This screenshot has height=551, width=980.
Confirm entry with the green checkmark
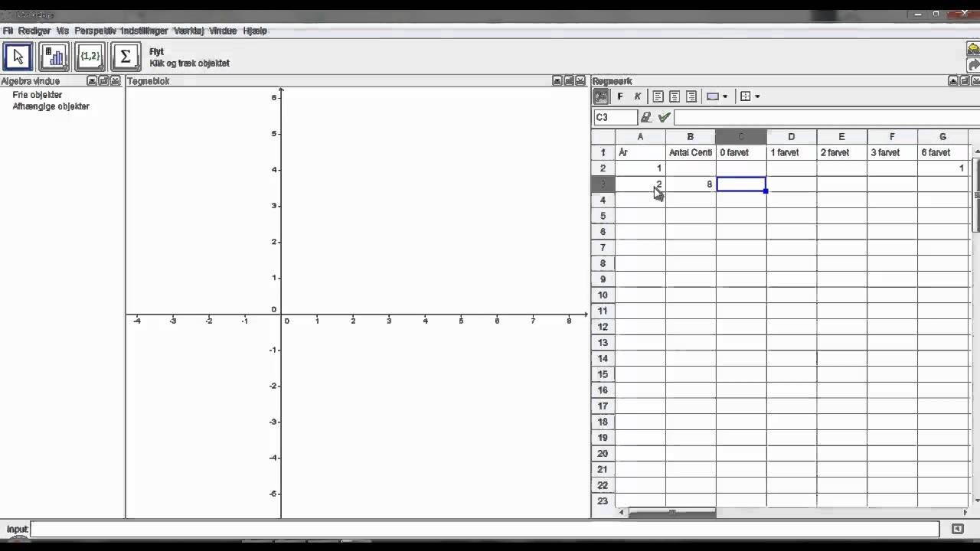tap(664, 117)
